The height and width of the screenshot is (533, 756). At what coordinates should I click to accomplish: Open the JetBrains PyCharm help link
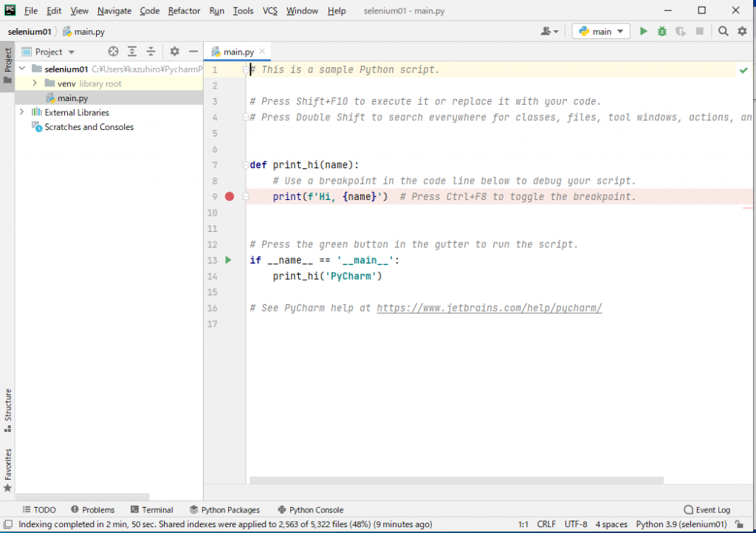489,308
